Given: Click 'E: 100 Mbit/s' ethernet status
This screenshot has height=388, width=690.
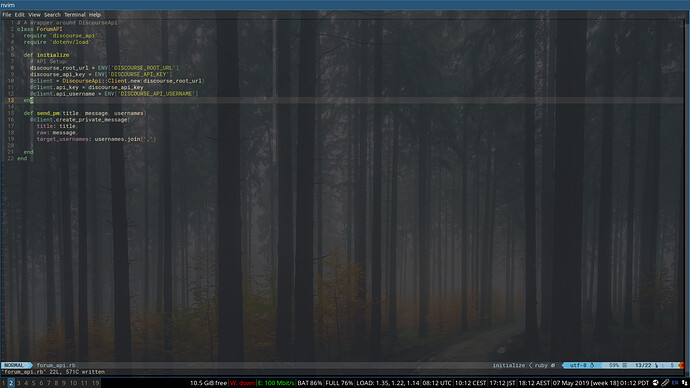Looking at the screenshot, I should [x=276, y=383].
